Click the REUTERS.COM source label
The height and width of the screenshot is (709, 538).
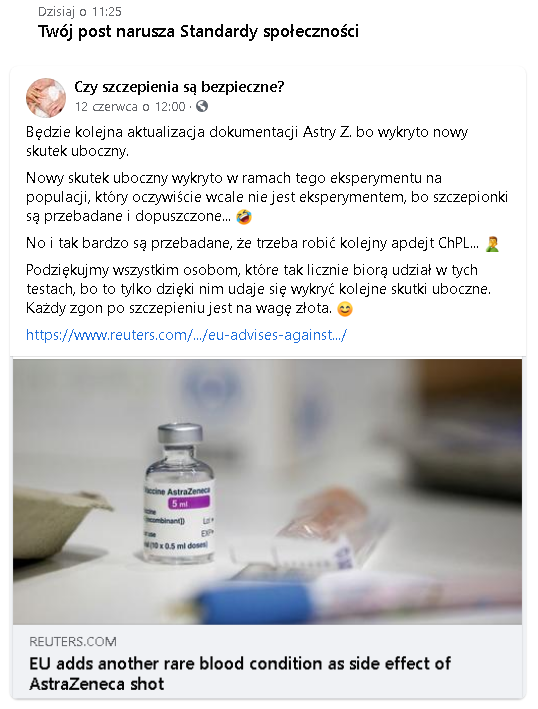(x=73, y=642)
